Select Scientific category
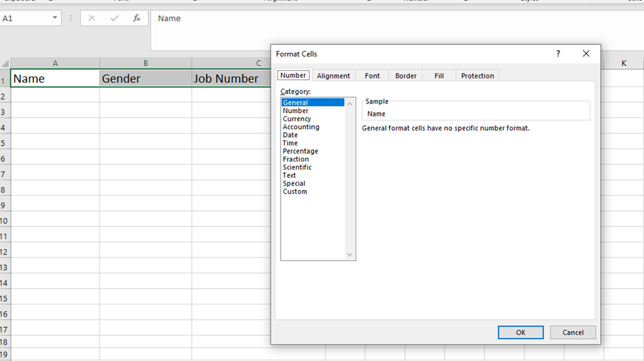644x361 pixels. coord(313,167)
